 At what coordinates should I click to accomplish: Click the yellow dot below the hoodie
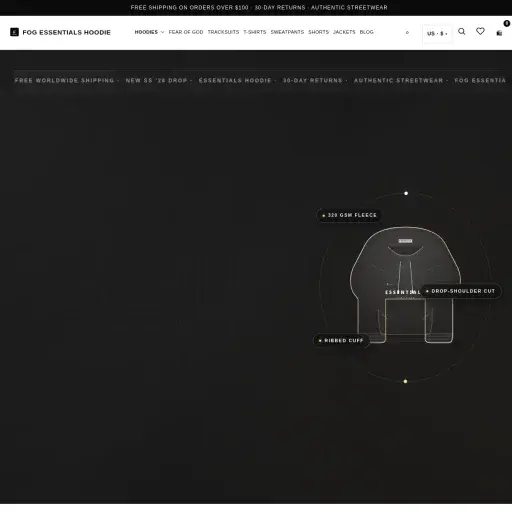[x=405, y=381]
